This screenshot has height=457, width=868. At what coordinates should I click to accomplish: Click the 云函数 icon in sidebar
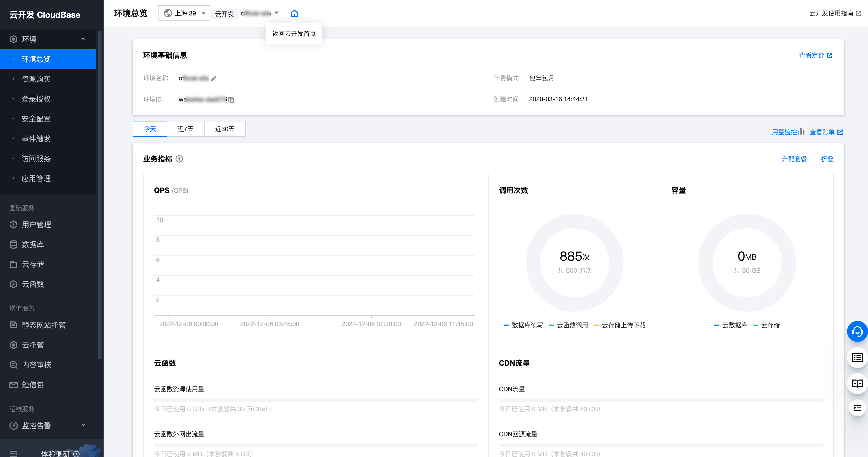click(x=14, y=284)
